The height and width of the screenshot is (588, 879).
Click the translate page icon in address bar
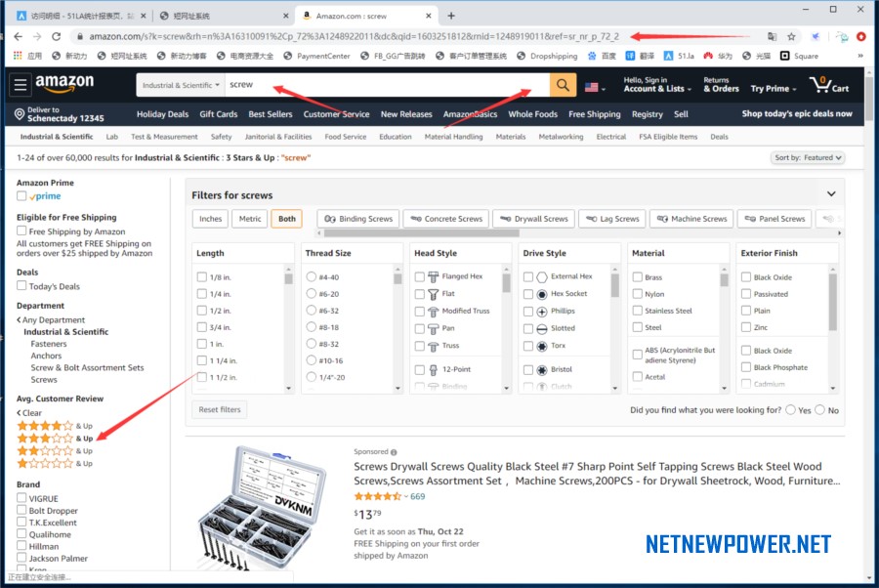(x=772, y=36)
